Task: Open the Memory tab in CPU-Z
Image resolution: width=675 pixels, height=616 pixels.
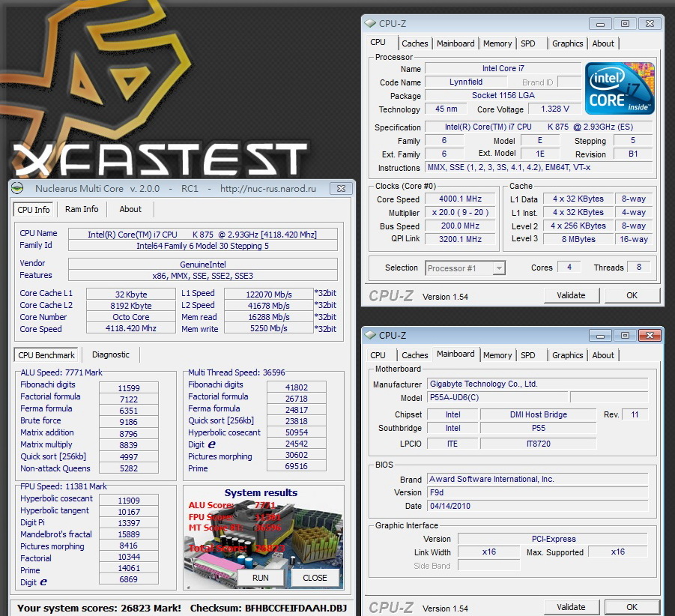Action: [497, 43]
